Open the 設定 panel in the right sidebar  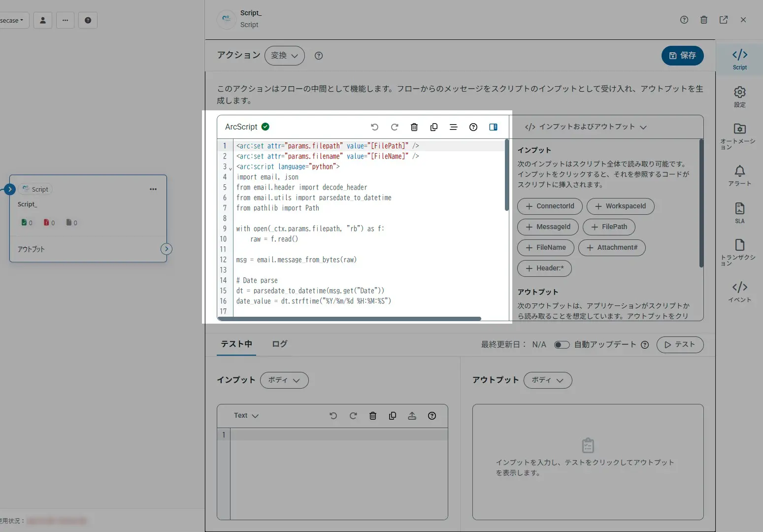[739, 96]
